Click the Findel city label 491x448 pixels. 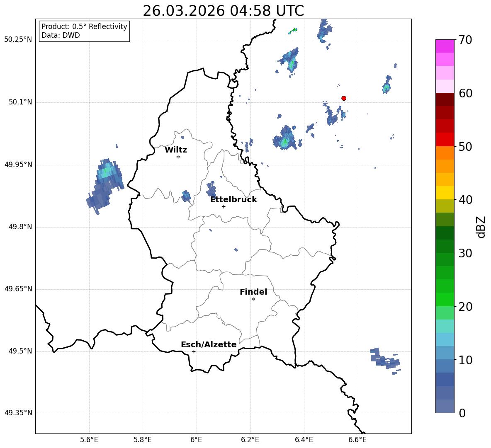click(x=253, y=292)
